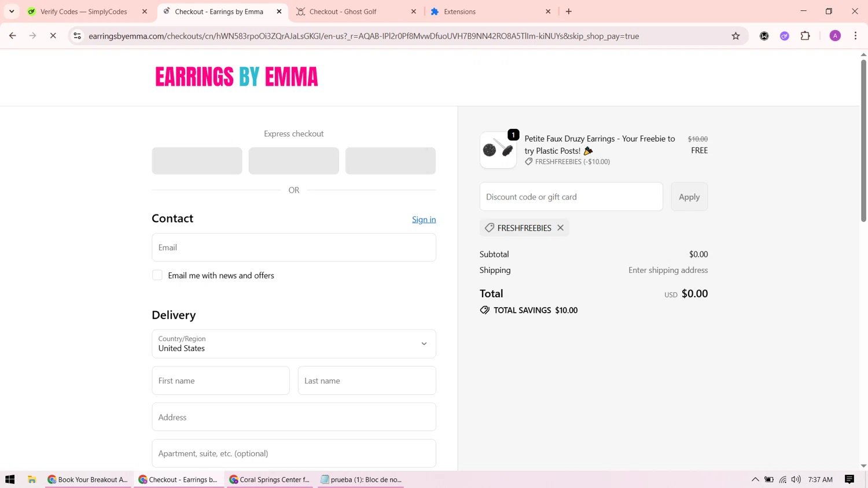Image resolution: width=868 pixels, height=488 pixels.
Task: Stop loading the page
Action: pos(53,36)
